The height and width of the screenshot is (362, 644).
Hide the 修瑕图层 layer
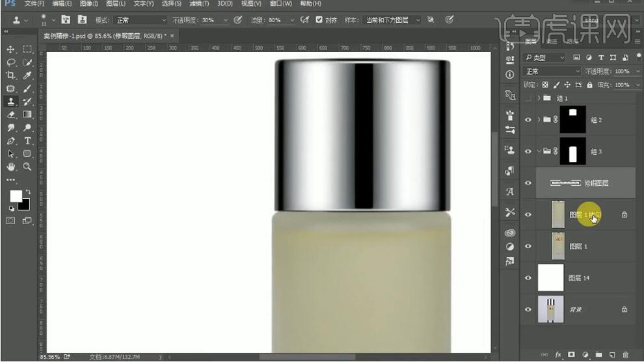[528, 183]
